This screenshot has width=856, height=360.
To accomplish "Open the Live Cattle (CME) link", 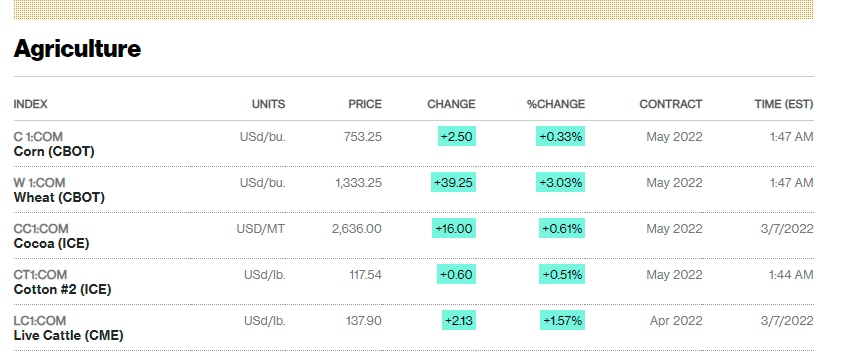I will click(68, 335).
